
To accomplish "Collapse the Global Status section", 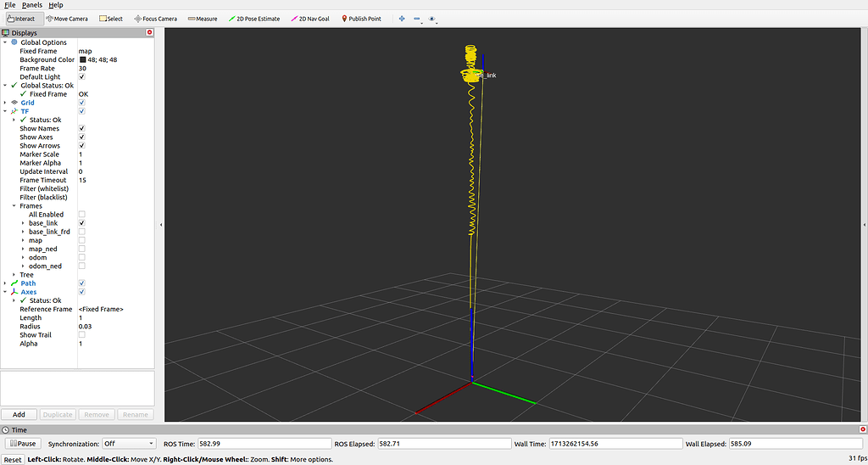I will [x=6, y=86].
